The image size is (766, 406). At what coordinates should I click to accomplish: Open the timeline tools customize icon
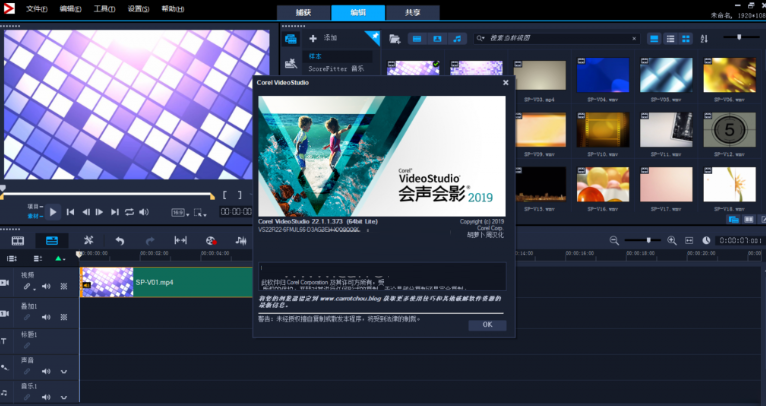pos(88,240)
